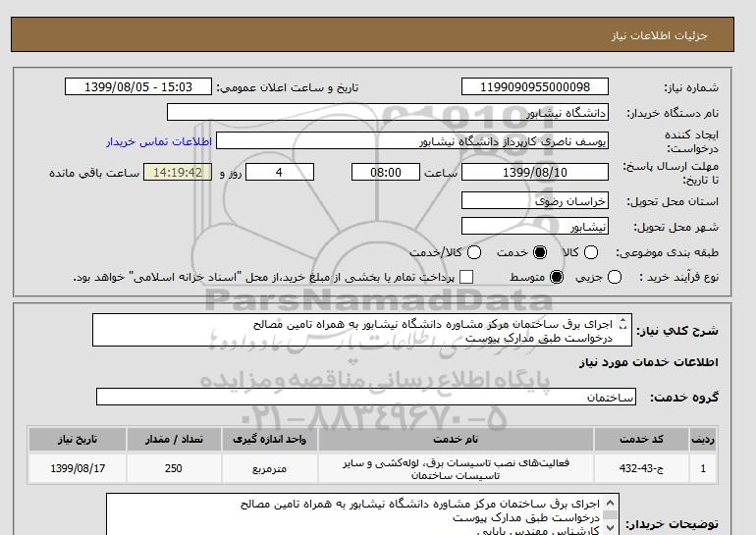Click the buyer notes scrollbar up arrow
The height and width of the screenshot is (535, 756).
click(x=610, y=504)
